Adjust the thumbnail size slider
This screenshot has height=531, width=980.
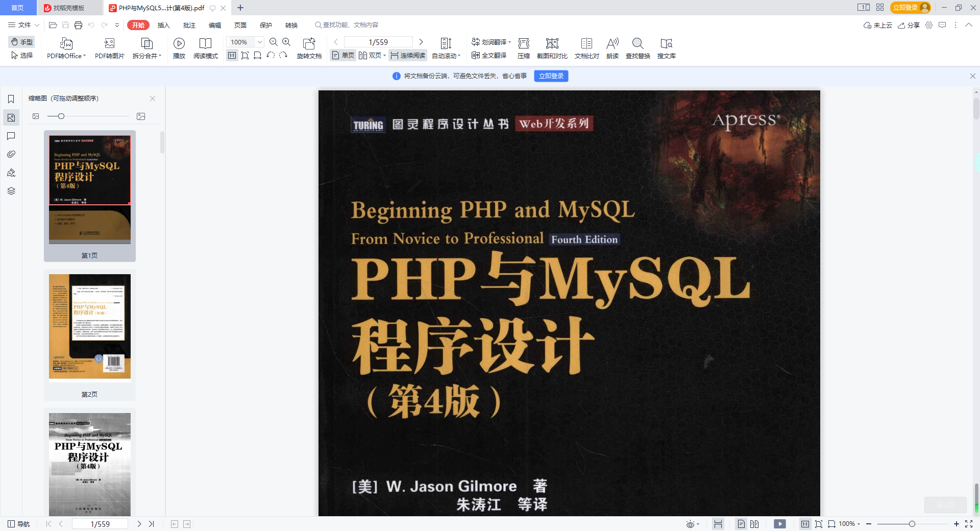coord(61,116)
